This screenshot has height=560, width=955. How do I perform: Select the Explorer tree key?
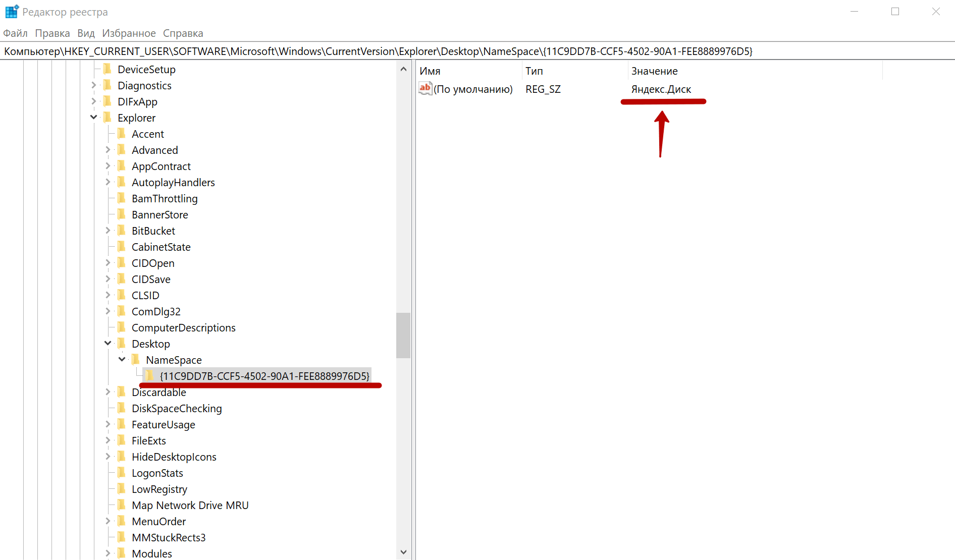136,118
